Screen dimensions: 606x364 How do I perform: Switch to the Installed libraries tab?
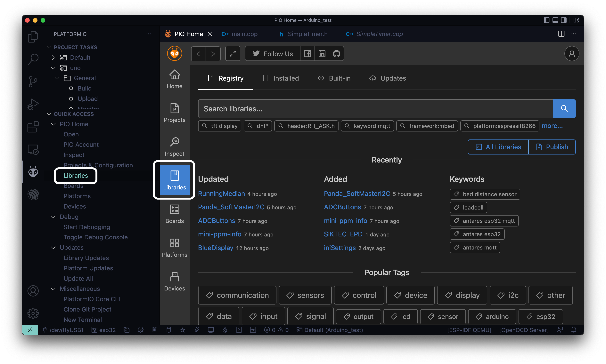tap(281, 78)
